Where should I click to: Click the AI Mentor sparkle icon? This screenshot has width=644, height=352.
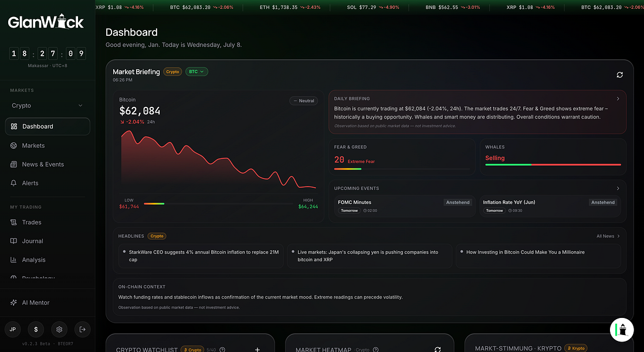pyautogui.click(x=13, y=303)
